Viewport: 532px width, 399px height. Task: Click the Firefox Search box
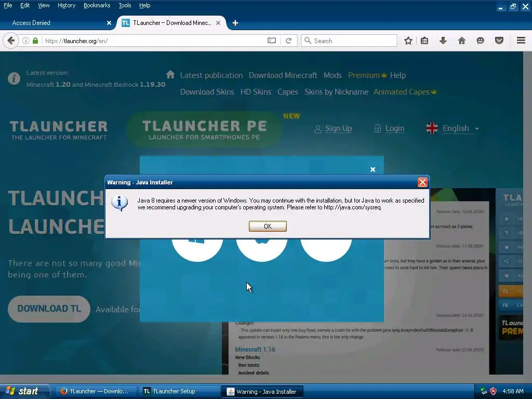tap(349, 41)
